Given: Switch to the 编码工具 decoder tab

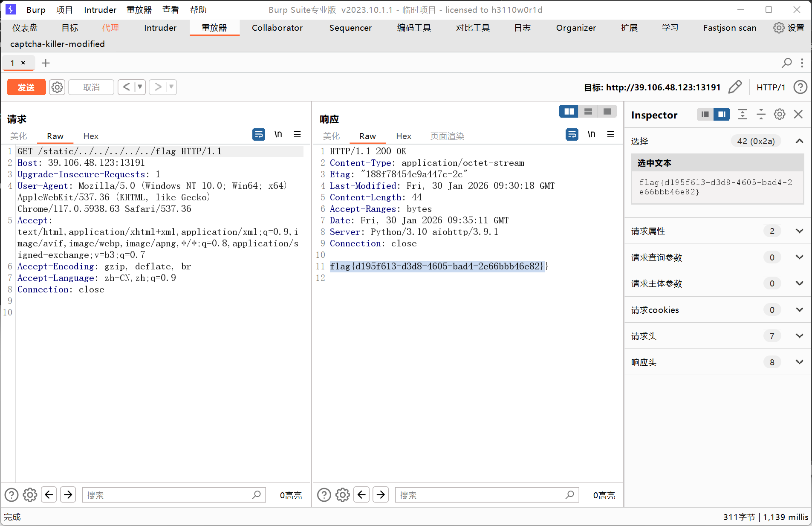Looking at the screenshot, I should click(x=414, y=28).
